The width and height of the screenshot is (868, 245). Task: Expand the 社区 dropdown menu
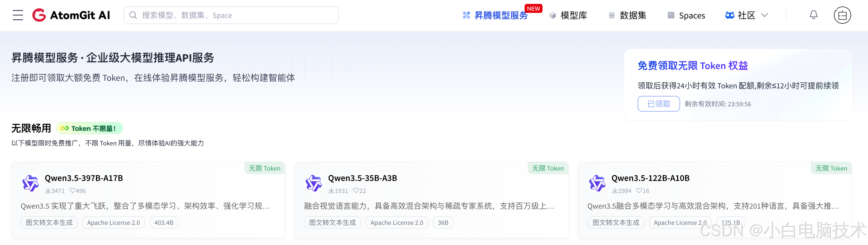(746, 15)
